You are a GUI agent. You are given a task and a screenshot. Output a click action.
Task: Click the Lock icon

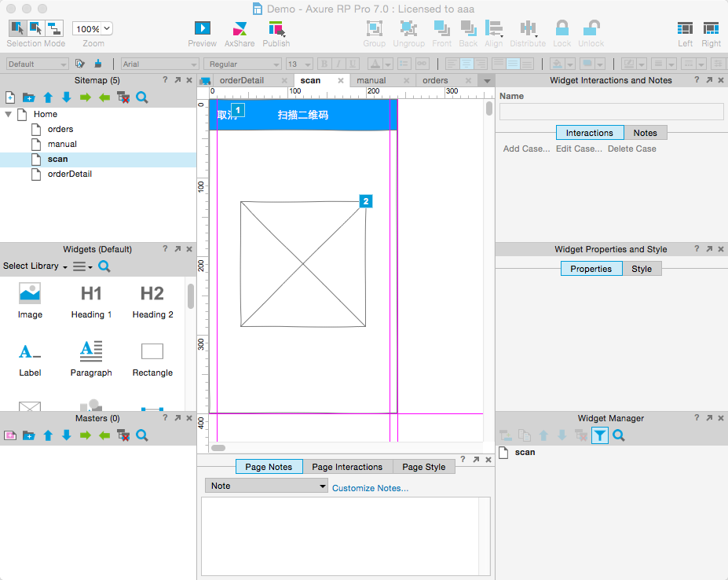pos(562,28)
